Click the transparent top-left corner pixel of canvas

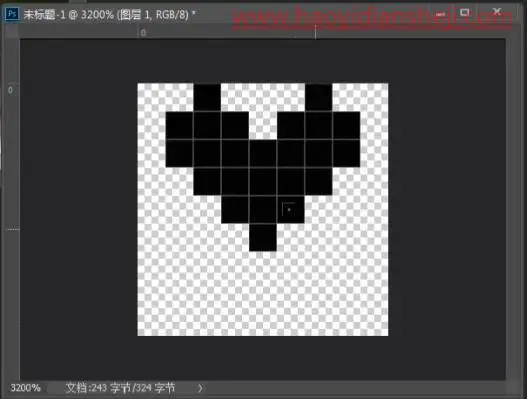[x=151, y=97]
